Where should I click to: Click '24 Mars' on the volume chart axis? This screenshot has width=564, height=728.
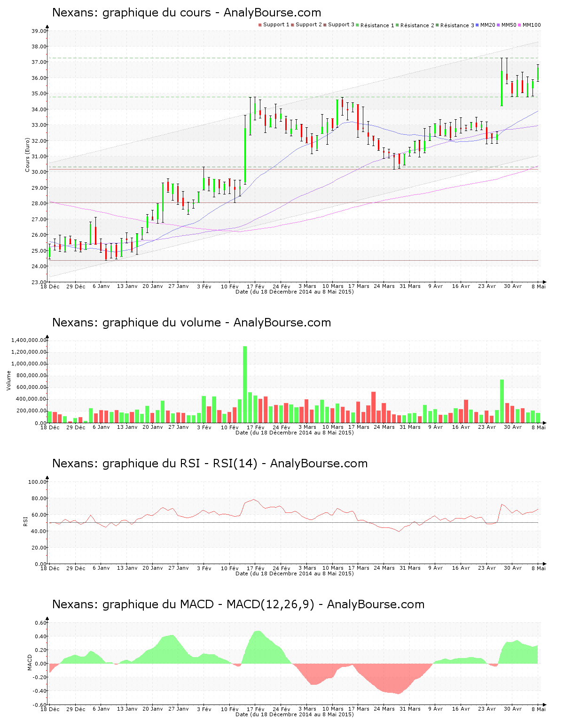coord(384,427)
